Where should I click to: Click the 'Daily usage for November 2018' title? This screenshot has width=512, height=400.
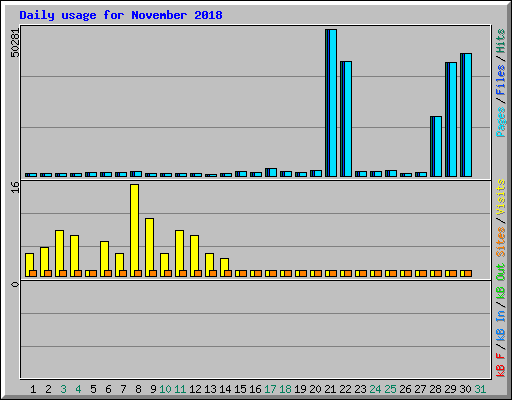[x=121, y=15]
